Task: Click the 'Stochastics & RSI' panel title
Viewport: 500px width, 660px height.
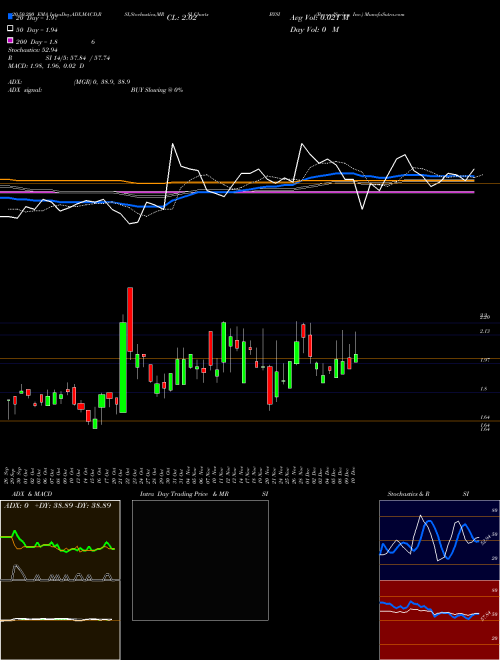Action: click(x=428, y=494)
